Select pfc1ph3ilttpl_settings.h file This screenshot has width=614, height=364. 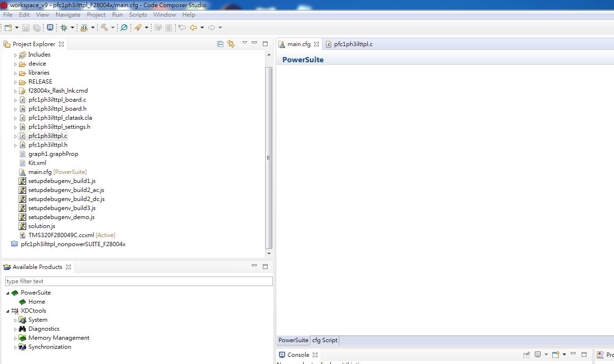click(x=59, y=127)
